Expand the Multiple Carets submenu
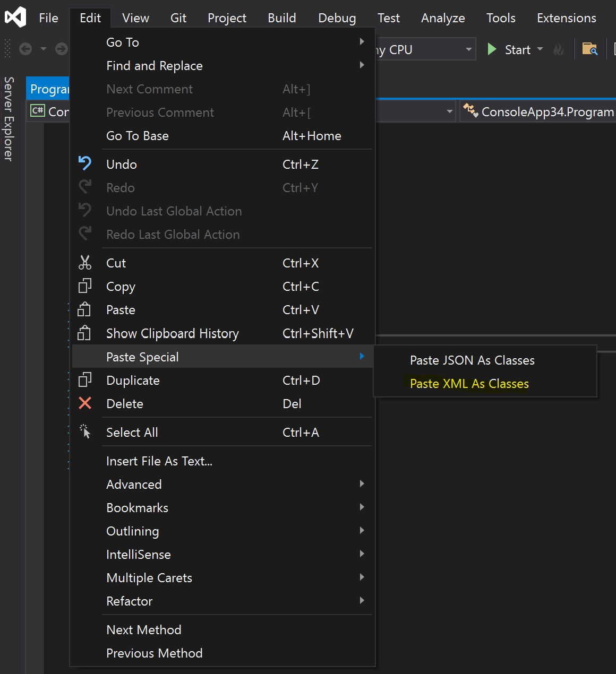616x674 pixels. pyautogui.click(x=222, y=577)
